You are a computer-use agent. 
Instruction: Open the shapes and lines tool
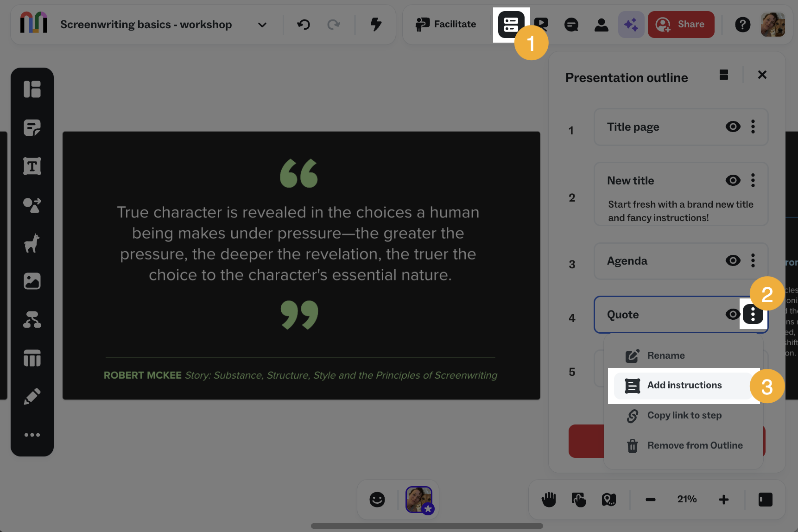32,205
